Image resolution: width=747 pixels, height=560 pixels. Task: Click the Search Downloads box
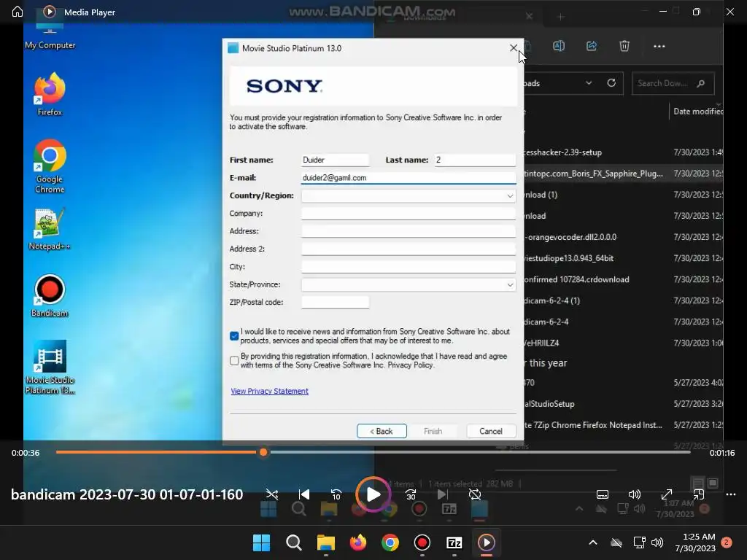tap(673, 83)
